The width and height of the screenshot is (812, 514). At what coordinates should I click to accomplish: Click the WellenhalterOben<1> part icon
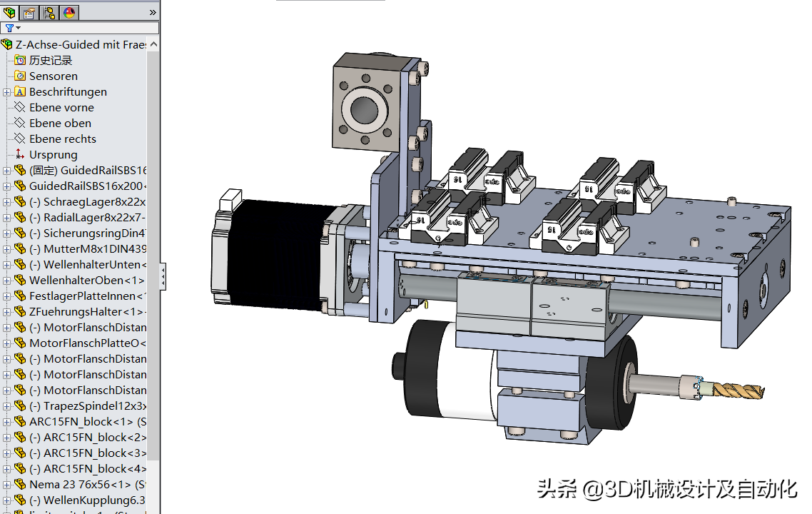coord(20,281)
